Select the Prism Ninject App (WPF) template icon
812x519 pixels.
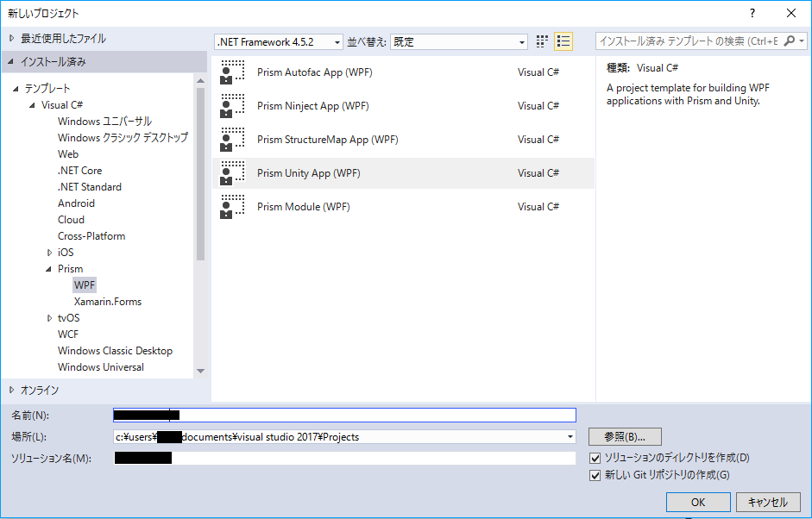click(x=234, y=105)
